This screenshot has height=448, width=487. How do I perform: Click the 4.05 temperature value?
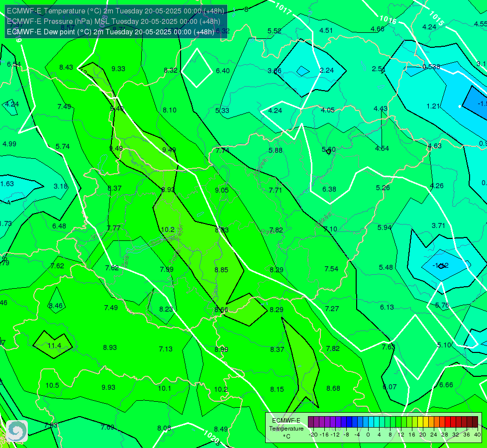click(328, 110)
